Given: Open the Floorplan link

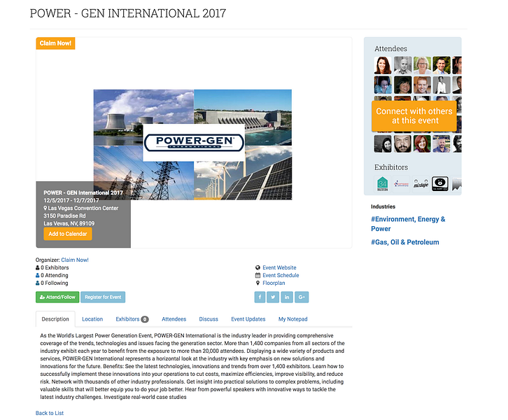Looking at the screenshot, I should [274, 283].
